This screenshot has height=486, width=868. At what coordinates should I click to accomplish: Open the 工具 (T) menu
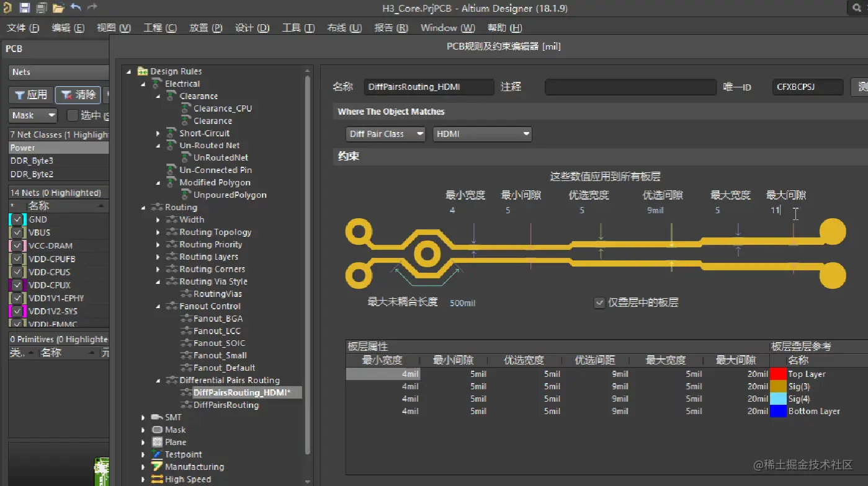click(298, 28)
